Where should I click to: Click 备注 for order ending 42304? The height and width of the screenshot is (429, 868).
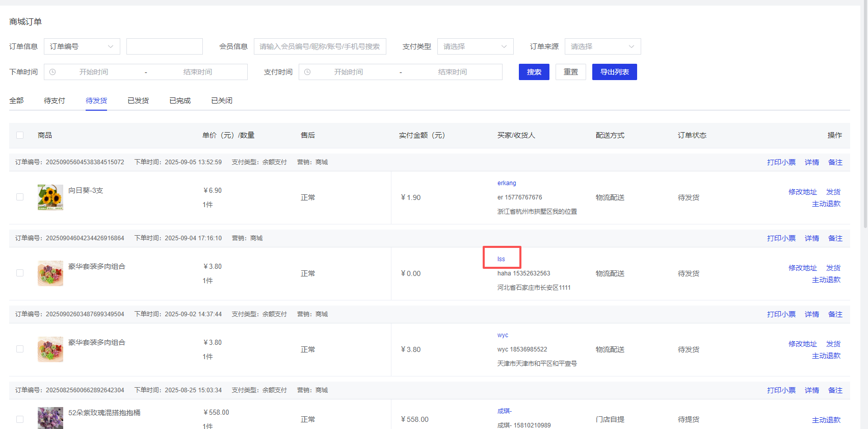tap(835, 390)
